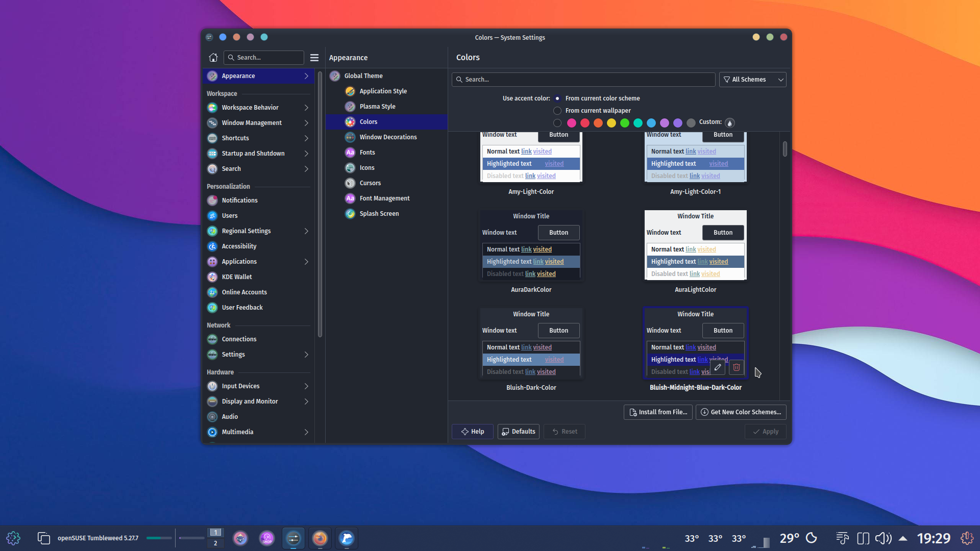
Task: Click the System Settings icon in the taskbar
Action: click(x=293, y=538)
